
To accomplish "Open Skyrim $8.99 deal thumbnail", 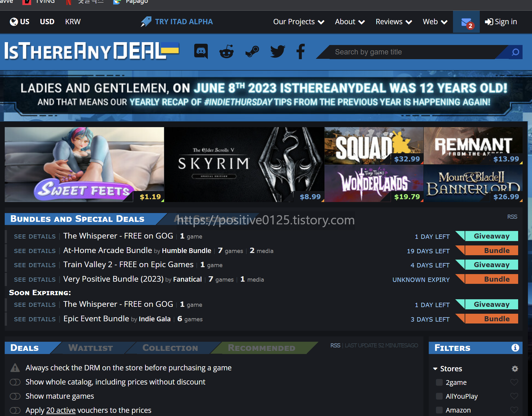I will click(244, 165).
